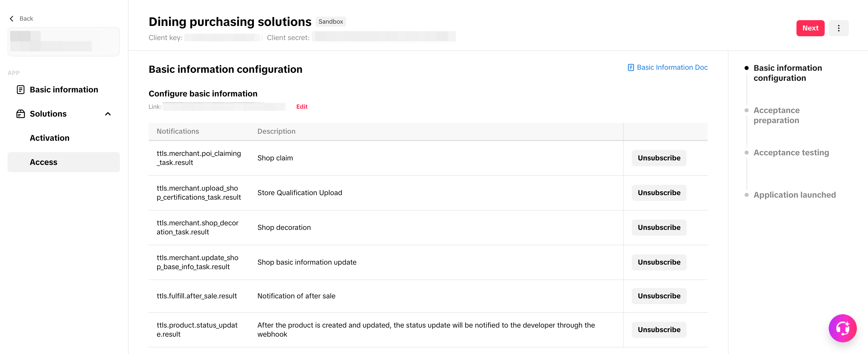Go to Acceptance testing step

[x=791, y=153]
